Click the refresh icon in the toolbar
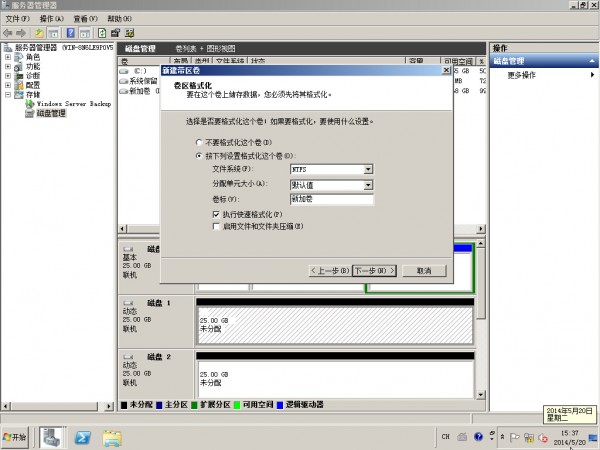 click(x=102, y=32)
